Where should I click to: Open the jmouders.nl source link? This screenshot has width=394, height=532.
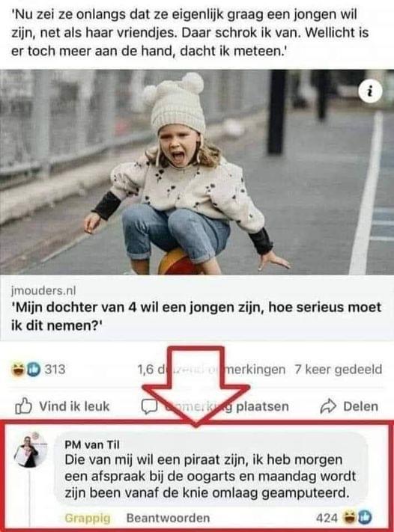43,290
